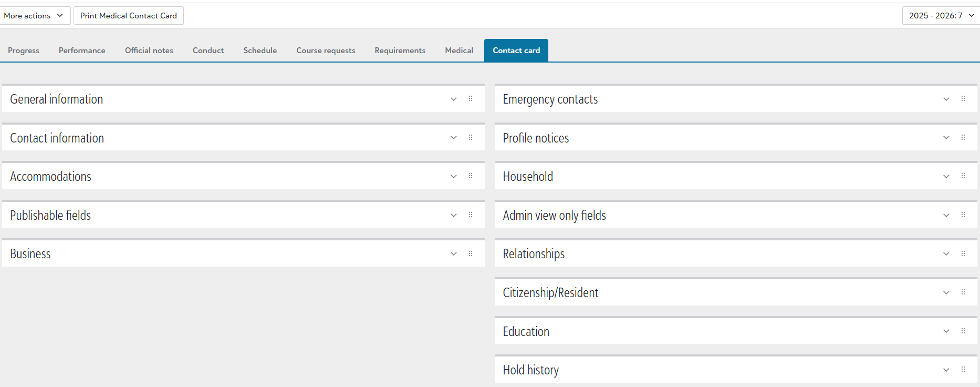The width and height of the screenshot is (980, 387).
Task: Click Print Medical Contact Card button
Action: pos(129,16)
